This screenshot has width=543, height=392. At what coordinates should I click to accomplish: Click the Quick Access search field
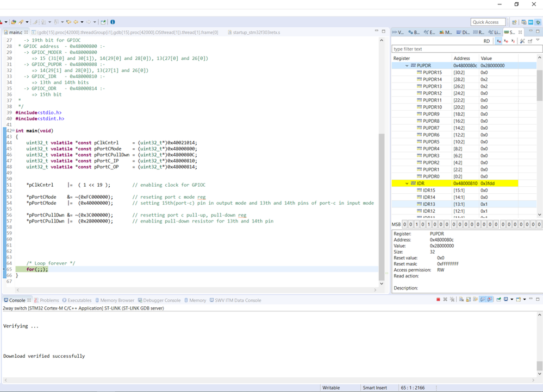pyautogui.click(x=488, y=22)
